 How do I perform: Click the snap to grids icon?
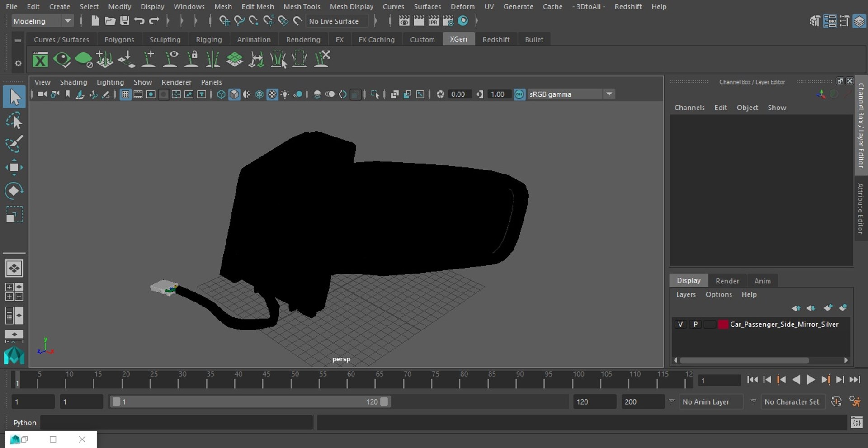[x=224, y=21]
